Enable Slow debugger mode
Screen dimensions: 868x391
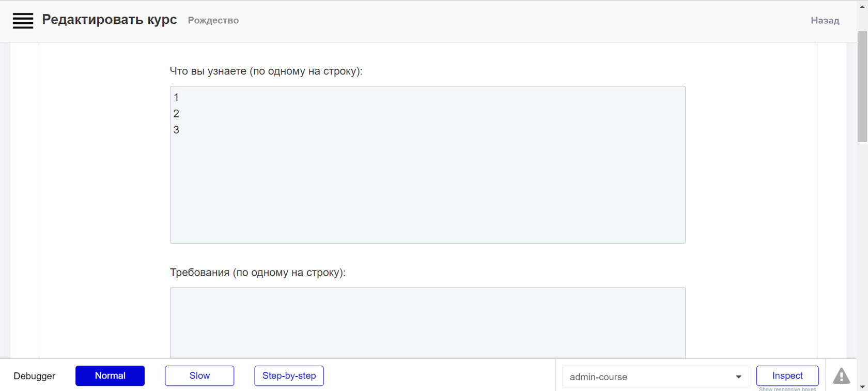pos(199,376)
